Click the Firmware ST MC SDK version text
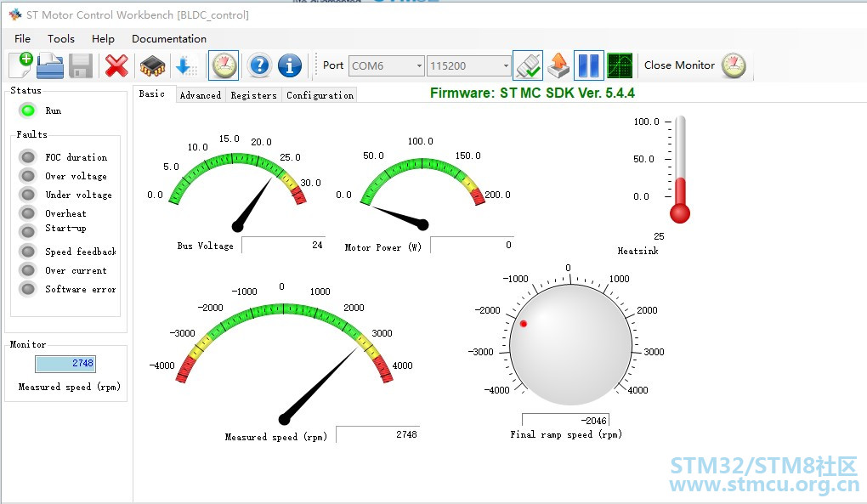The image size is (867, 504). (x=532, y=93)
